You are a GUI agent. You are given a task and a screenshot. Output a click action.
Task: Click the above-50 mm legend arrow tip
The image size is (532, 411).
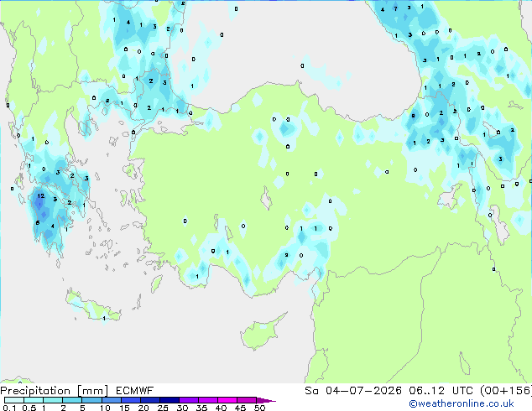tap(266, 400)
